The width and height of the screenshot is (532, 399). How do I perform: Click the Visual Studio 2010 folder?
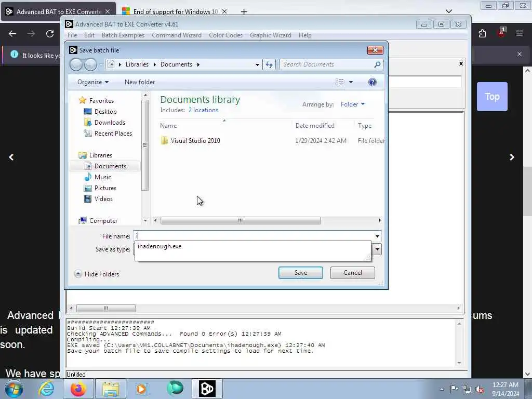tap(195, 140)
